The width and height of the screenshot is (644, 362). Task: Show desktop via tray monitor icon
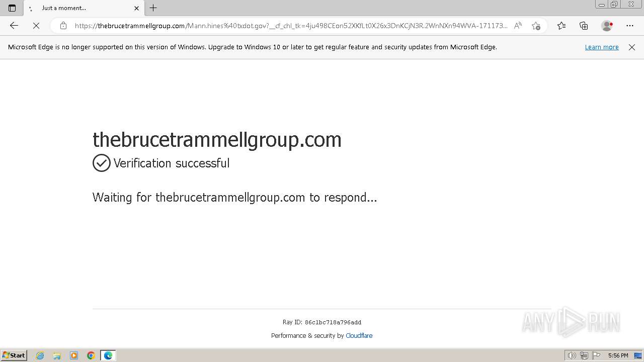pos(638,355)
